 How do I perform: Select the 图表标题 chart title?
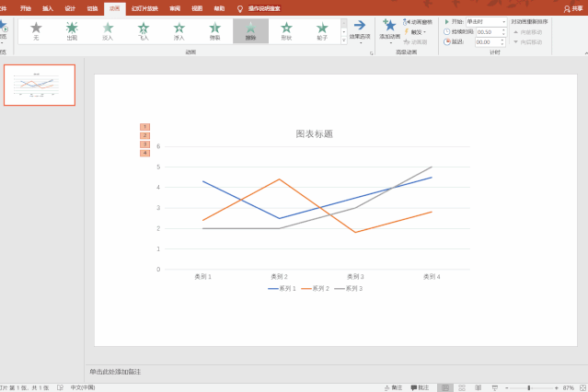[x=315, y=134]
